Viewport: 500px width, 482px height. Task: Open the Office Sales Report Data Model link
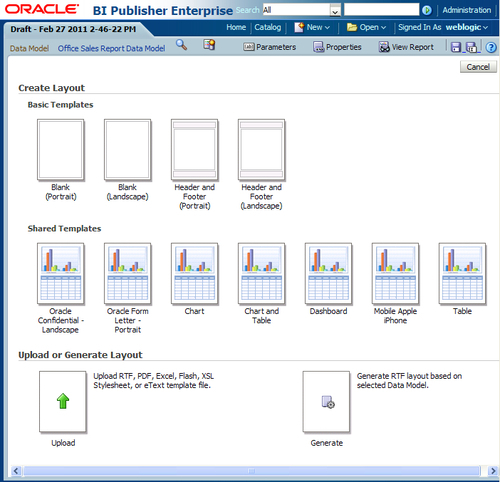[111, 49]
